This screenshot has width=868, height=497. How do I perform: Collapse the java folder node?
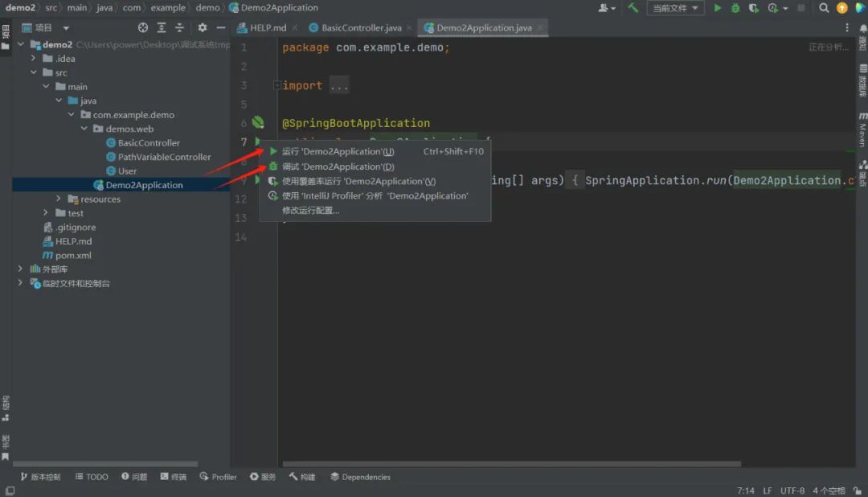coord(59,101)
